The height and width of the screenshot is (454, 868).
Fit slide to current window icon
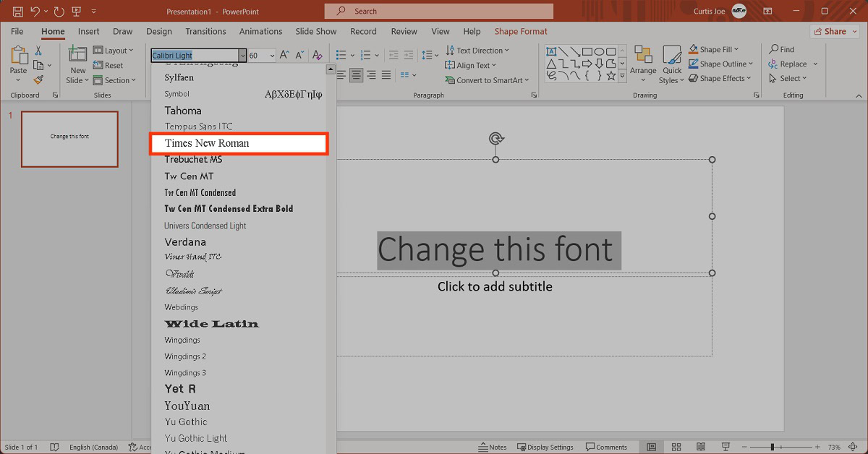tap(855, 447)
